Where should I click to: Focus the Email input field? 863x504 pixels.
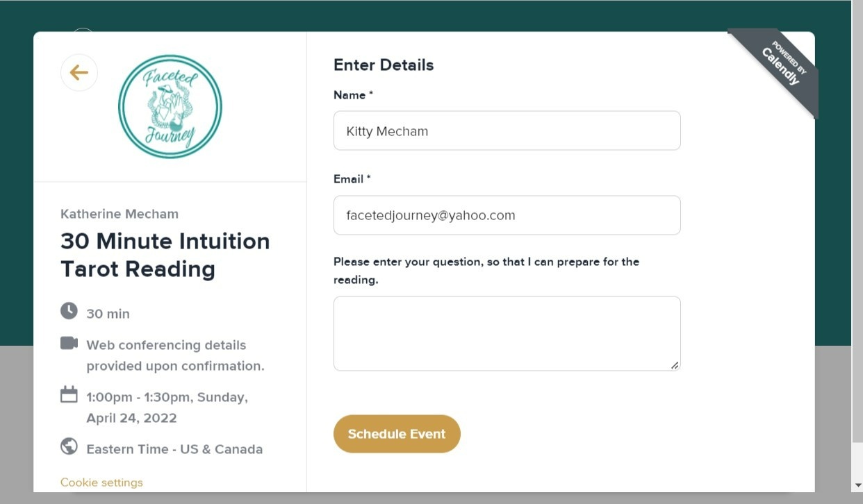tap(507, 215)
